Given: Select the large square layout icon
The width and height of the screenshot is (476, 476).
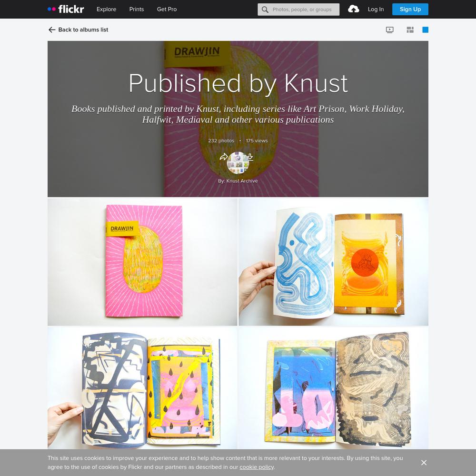Looking at the screenshot, I should pos(425,30).
